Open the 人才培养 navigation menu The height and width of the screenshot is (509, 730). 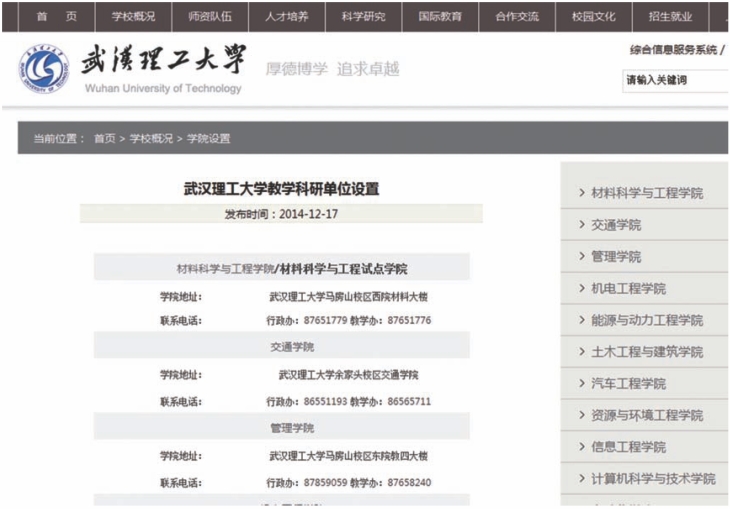(287, 17)
